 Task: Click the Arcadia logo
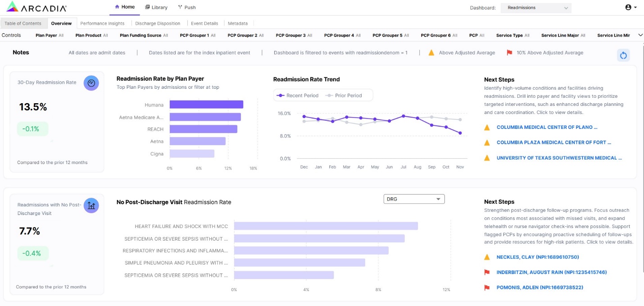pos(37,7)
